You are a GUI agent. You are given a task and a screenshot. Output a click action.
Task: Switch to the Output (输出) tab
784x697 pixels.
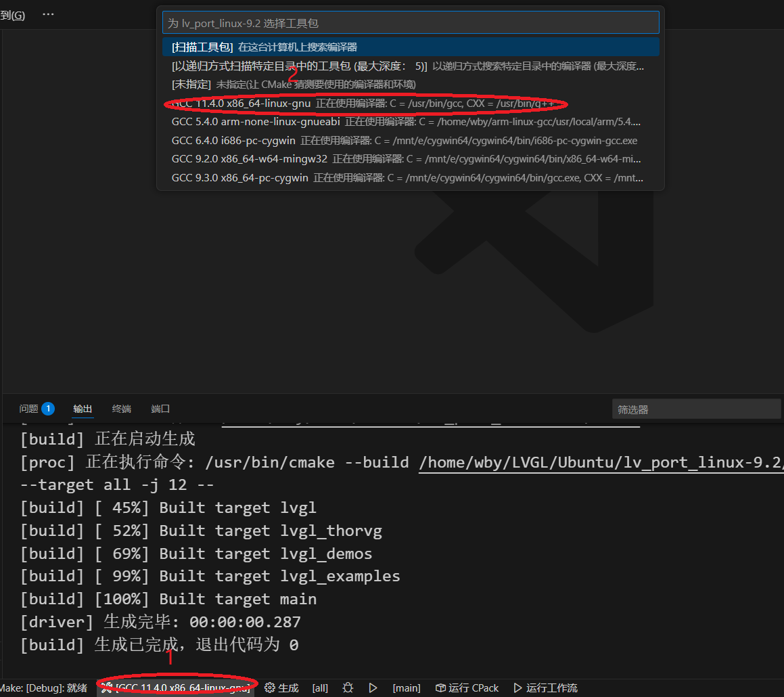[x=83, y=409]
